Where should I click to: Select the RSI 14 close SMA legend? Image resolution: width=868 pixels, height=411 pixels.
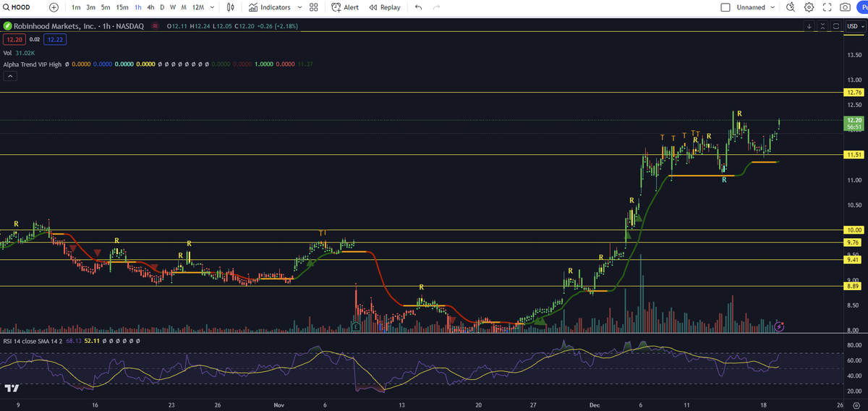(32, 340)
